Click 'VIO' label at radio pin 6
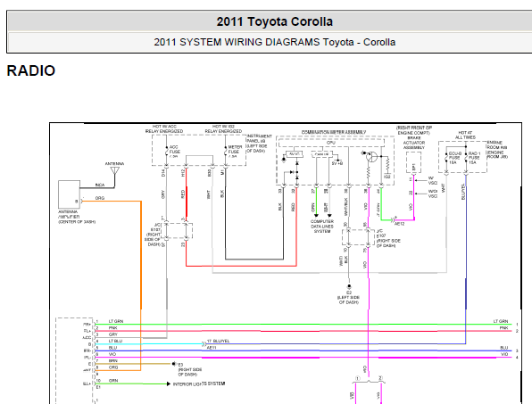 (x=112, y=354)
